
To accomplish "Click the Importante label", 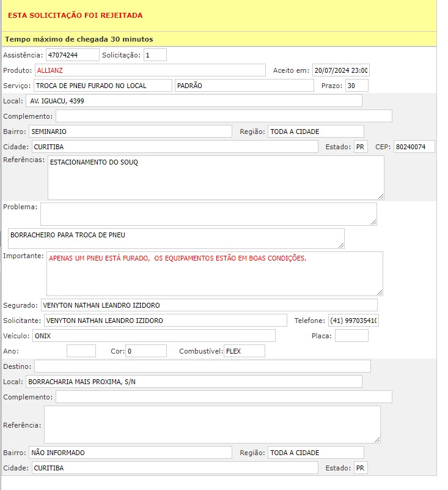I will pos(23,256).
